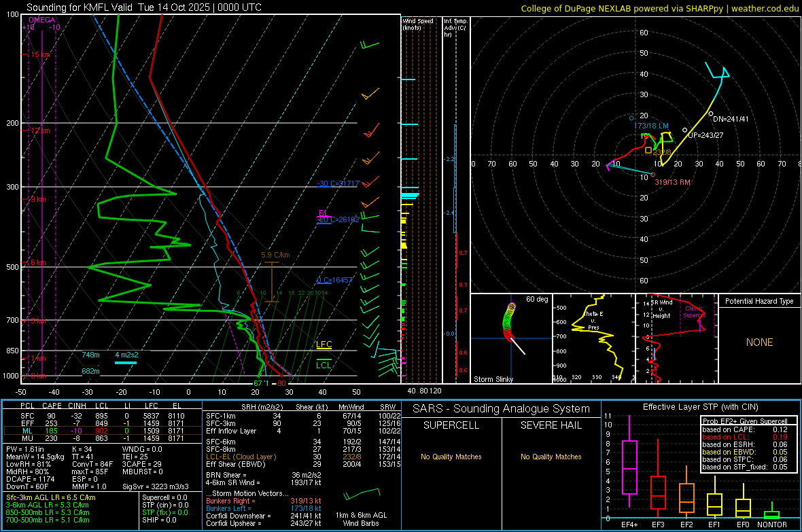Select the MU parcel row
The image size is (802, 532).
(x=103, y=438)
